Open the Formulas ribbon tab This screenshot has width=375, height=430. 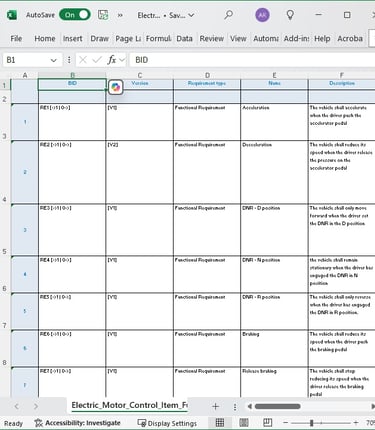pyautogui.click(x=159, y=39)
